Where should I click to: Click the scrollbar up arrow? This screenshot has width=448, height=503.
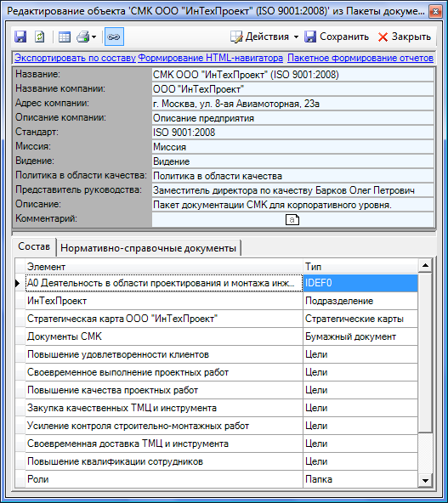(x=425, y=266)
